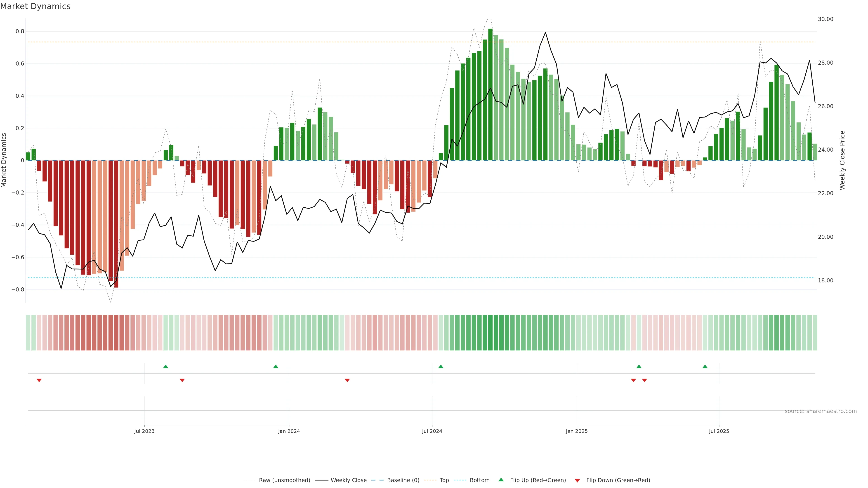Toggle the Top legend entry

[x=444, y=480]
